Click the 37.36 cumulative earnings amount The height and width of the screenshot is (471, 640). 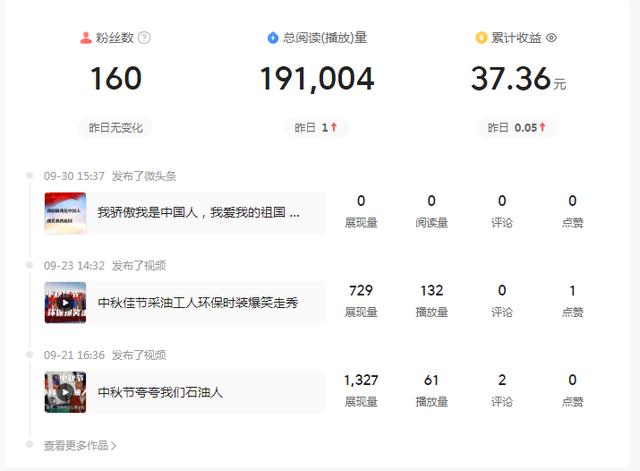point(510,79)
